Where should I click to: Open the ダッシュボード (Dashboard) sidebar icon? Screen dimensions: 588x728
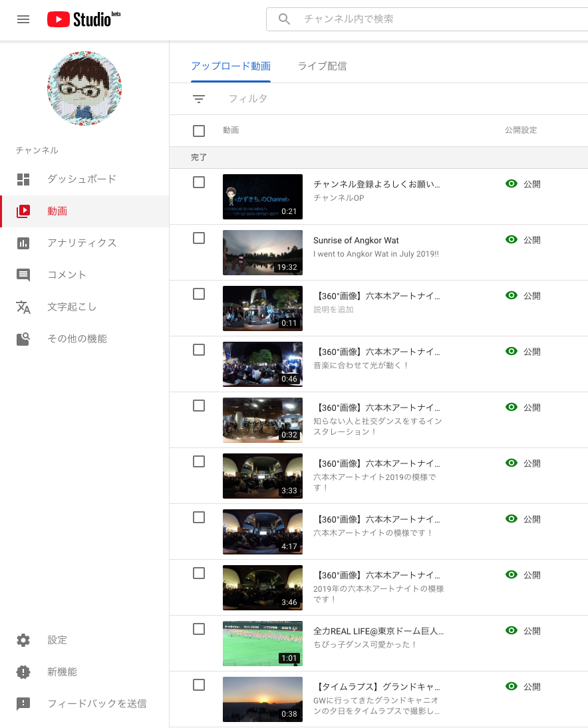click(23, 179)
